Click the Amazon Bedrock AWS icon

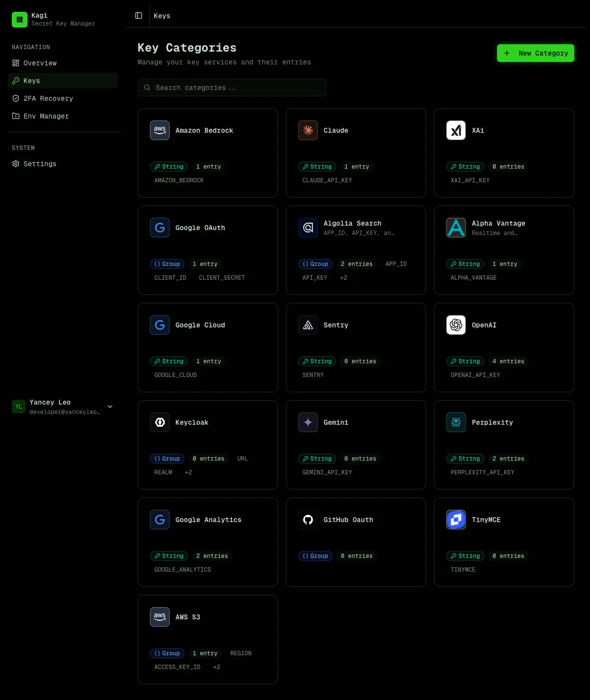point(159,130)
